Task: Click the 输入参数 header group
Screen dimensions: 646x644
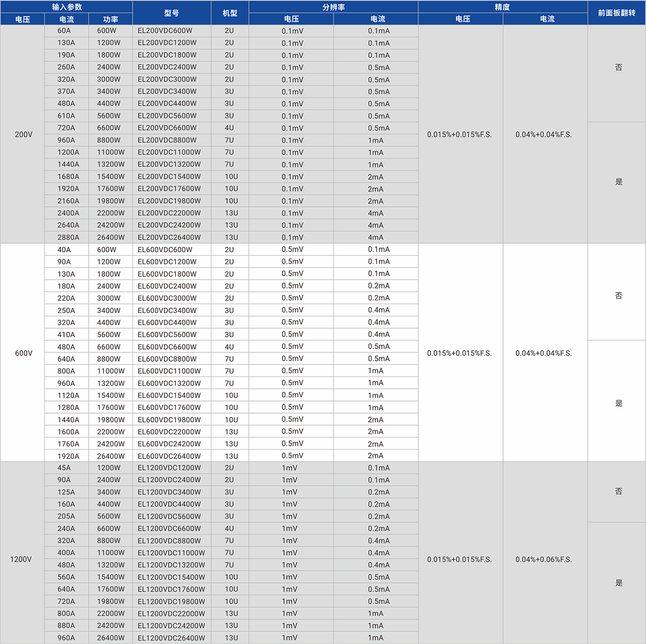Action: (66, 7)
